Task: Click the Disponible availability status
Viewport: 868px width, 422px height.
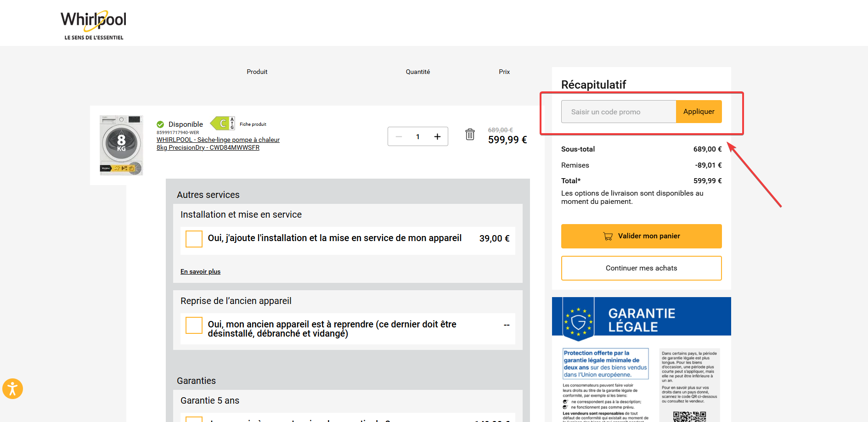Action: click(180, 124)
